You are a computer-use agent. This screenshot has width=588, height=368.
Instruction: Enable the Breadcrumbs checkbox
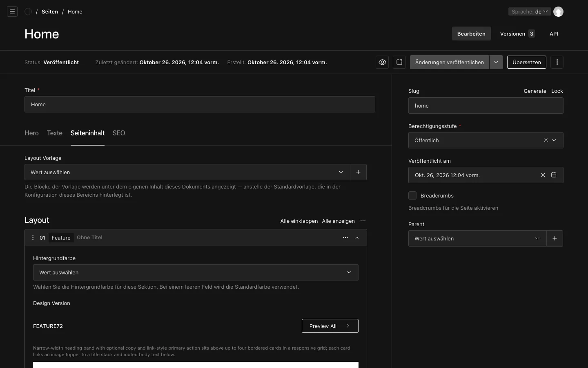click(412, 195)
